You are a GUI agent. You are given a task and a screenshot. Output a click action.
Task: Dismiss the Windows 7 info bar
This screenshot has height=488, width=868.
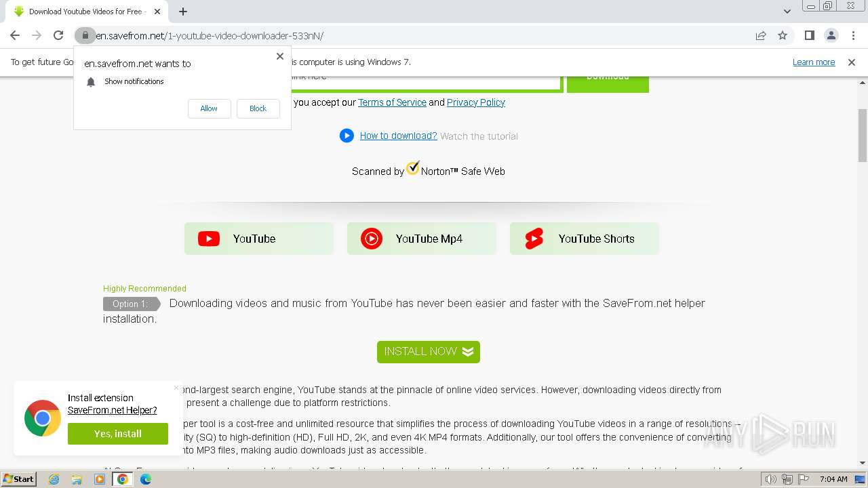(852, 62)
